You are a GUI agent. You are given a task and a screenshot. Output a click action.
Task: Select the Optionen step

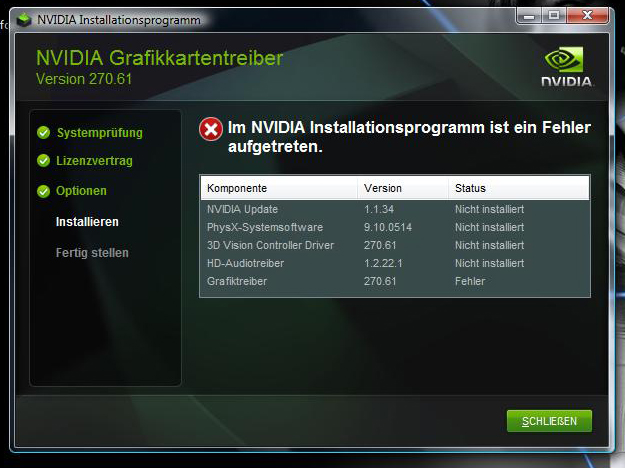[x=81, y=191]
